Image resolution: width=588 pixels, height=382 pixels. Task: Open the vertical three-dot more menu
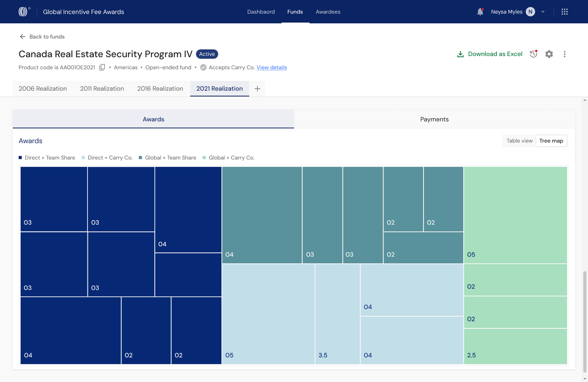point(565,54)
